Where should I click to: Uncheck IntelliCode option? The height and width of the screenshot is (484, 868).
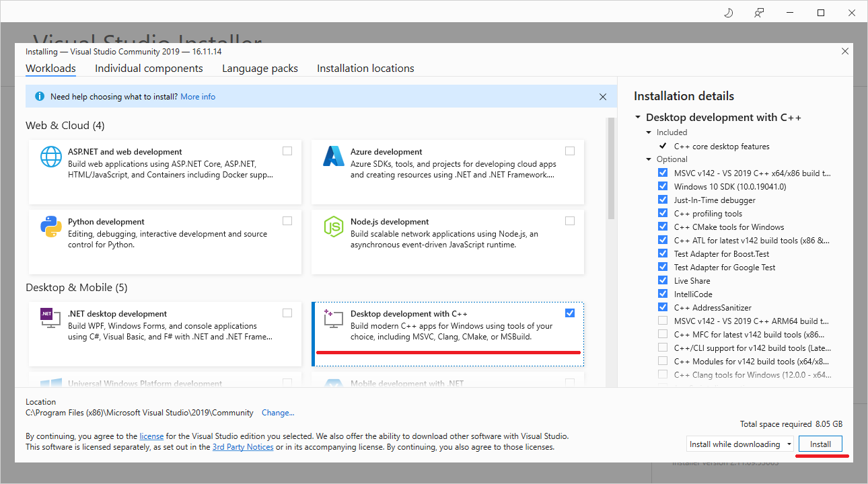pos(663,294)
